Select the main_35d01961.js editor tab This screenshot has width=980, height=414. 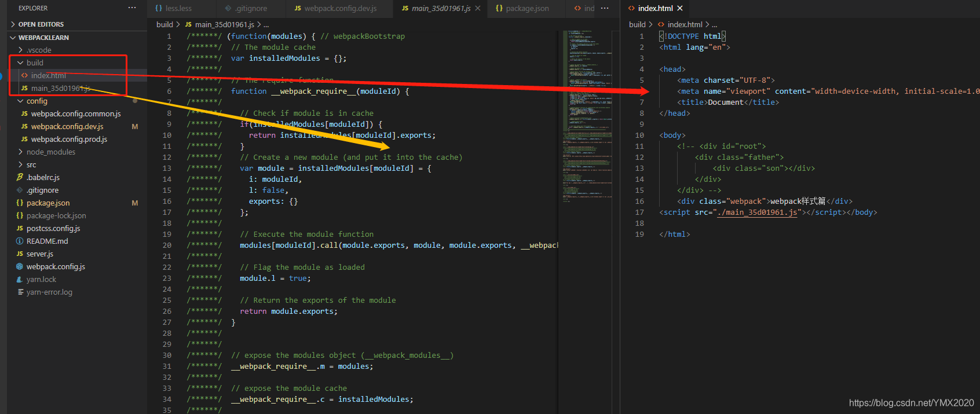441,8
